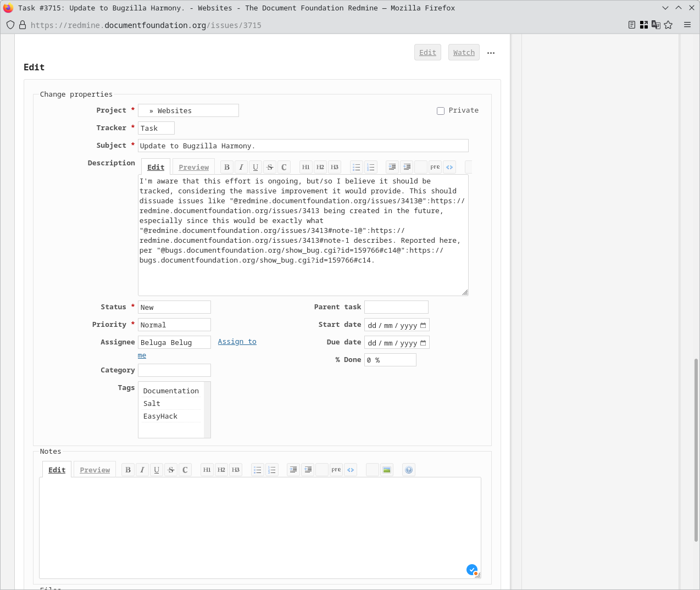Insert inline code in Description toolbar
The image size is (700, 590).
[x=284, y=167]
